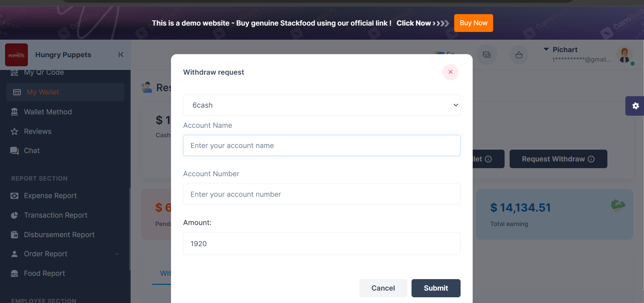
Task: Open the 6cash withdrawal method dropdown
Action: (x=321, y=105)
